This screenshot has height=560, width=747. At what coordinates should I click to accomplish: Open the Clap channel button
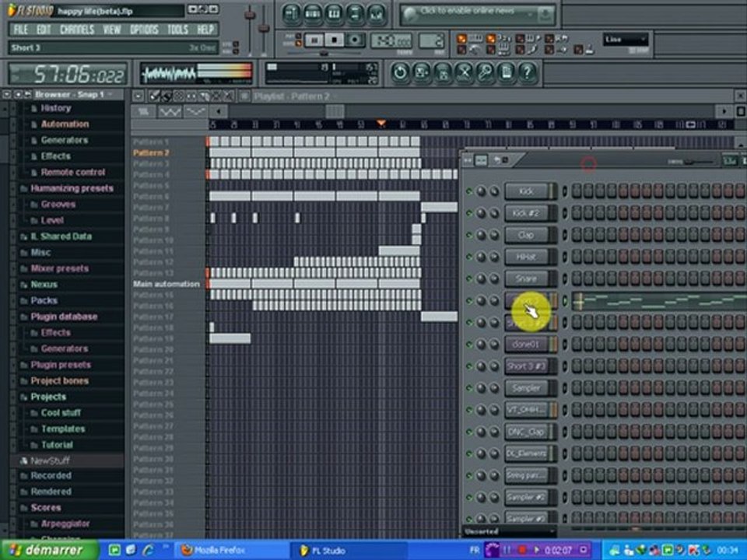click(x=527, y=235)
